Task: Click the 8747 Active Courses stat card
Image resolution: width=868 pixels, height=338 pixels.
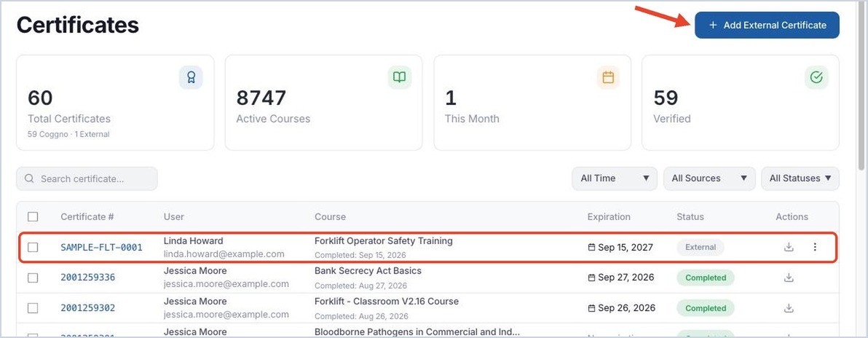Action: click(323, 103)
